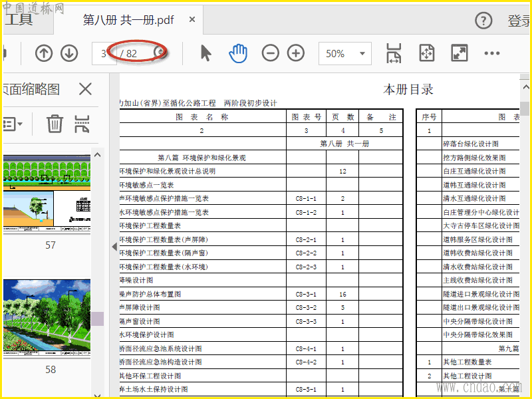Click table cell C8-1-2
The image size is (532, 399).
[x=306, y=212]
